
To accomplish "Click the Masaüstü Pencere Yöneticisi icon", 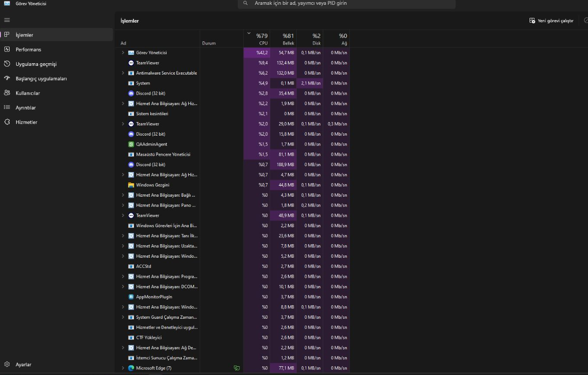I will click(x=131, y=154).
